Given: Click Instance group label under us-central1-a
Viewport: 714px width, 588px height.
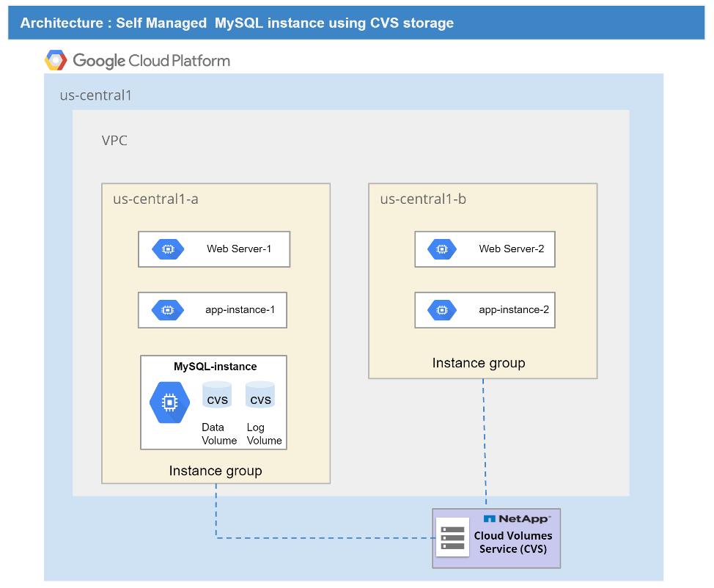Looking at the screenshot, I should point(215,471).
